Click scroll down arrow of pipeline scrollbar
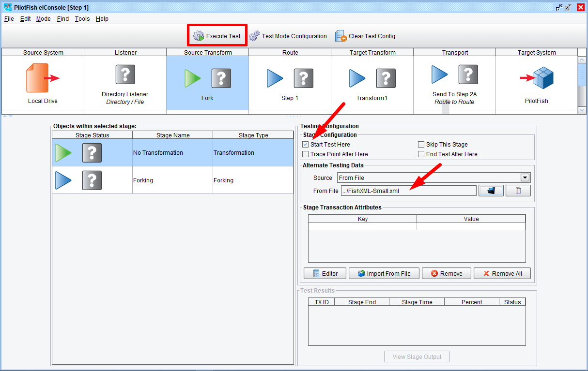The image size is (588, 371). tap(582, 110)
